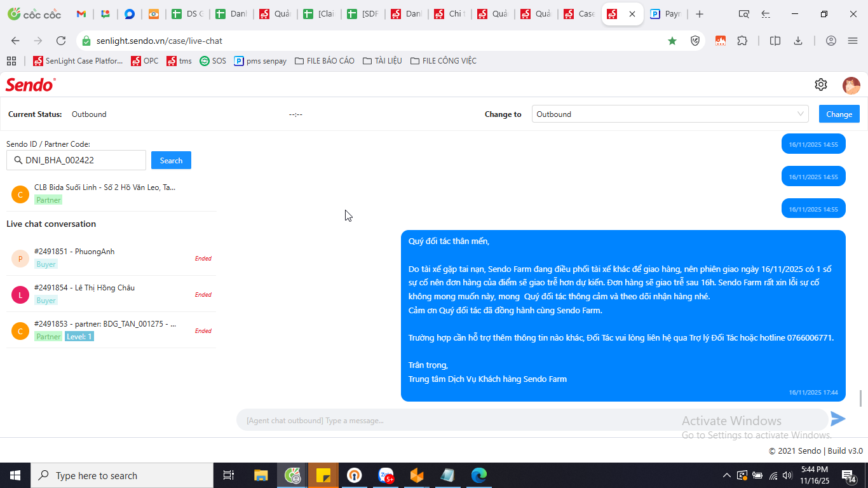This screenshot has width=868, height=488.
Task: Click the green bookmark star icon
Action: [672, 41]
